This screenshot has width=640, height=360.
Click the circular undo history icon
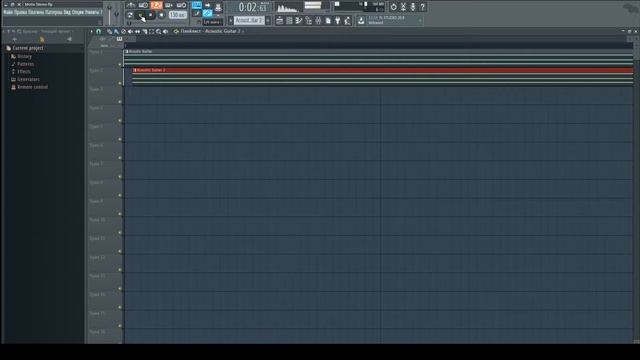tap(393, 7)
